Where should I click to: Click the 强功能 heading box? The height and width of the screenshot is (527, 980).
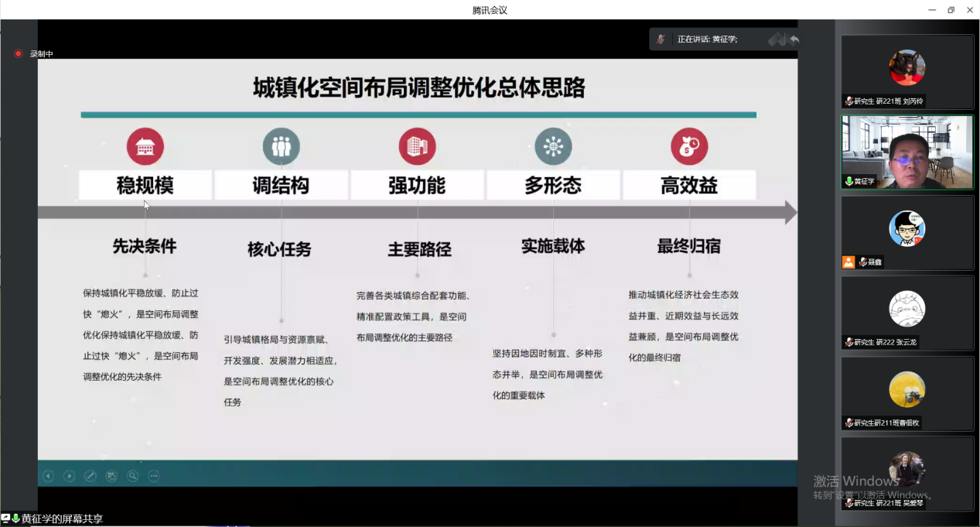[417, 186]
